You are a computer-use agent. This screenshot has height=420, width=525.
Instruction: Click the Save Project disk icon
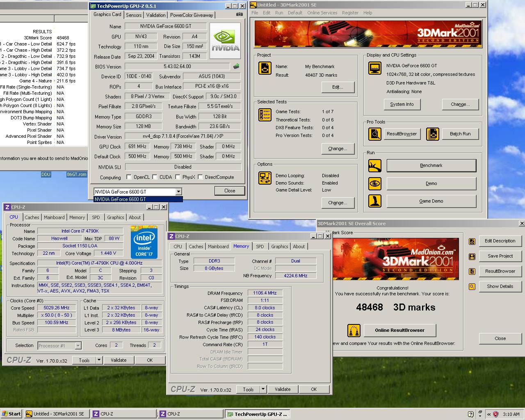tap(472, 256)
